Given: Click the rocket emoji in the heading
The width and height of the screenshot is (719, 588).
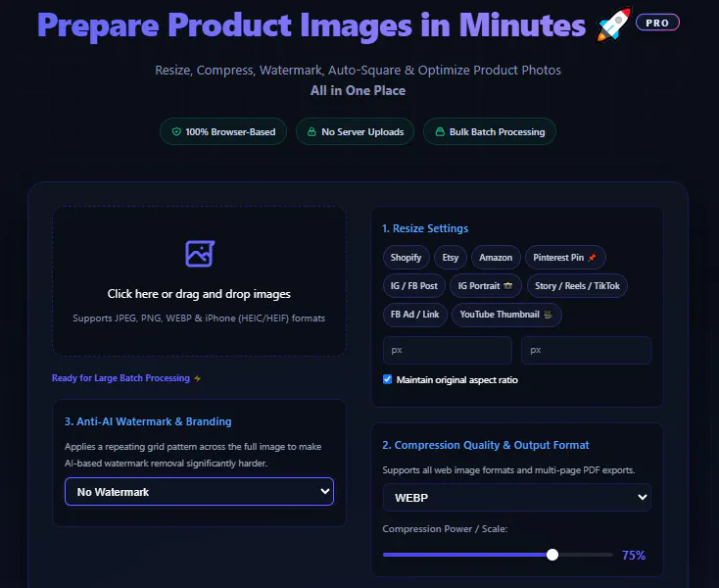Looking at the screenshot, I should [x=613, y=24].
